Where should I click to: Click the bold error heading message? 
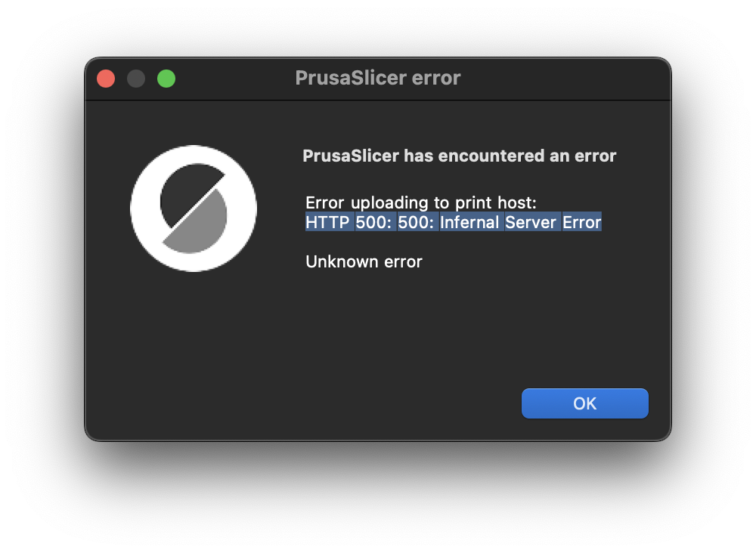coord(460,156)
